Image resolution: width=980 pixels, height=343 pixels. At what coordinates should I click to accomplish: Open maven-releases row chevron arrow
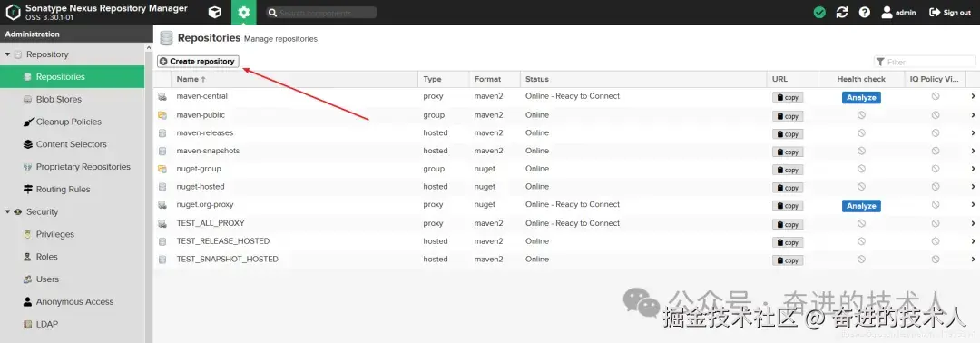pos(973,133)
